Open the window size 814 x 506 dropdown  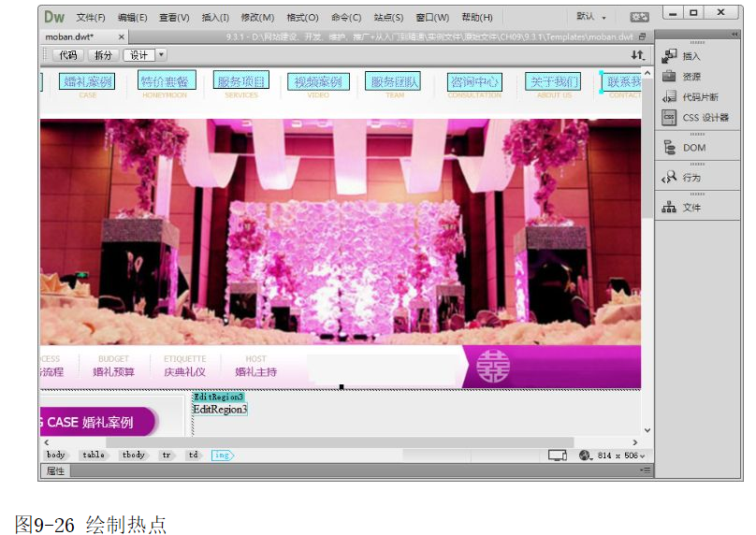coord(621,455)
